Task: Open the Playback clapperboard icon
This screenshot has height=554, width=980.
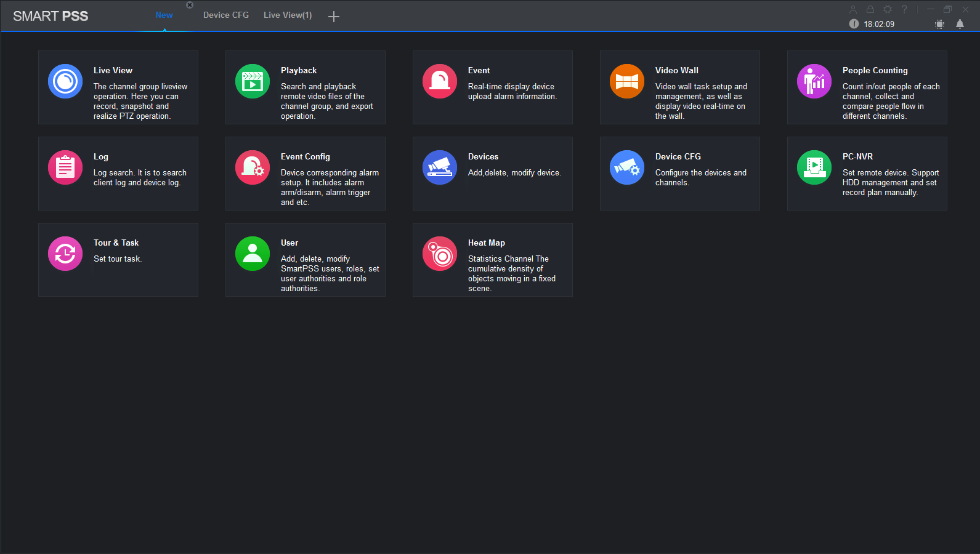Action: pos(253,81)
